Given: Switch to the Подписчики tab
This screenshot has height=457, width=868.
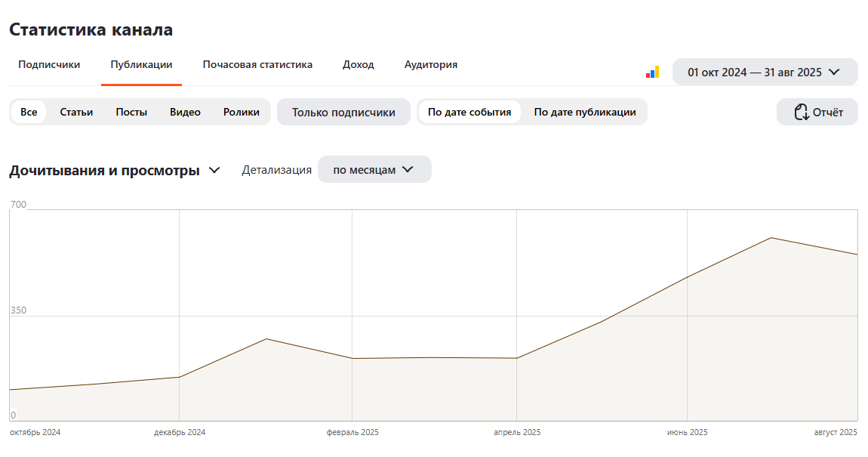Looking at the screenshot, I should click(x=49, y=65).
